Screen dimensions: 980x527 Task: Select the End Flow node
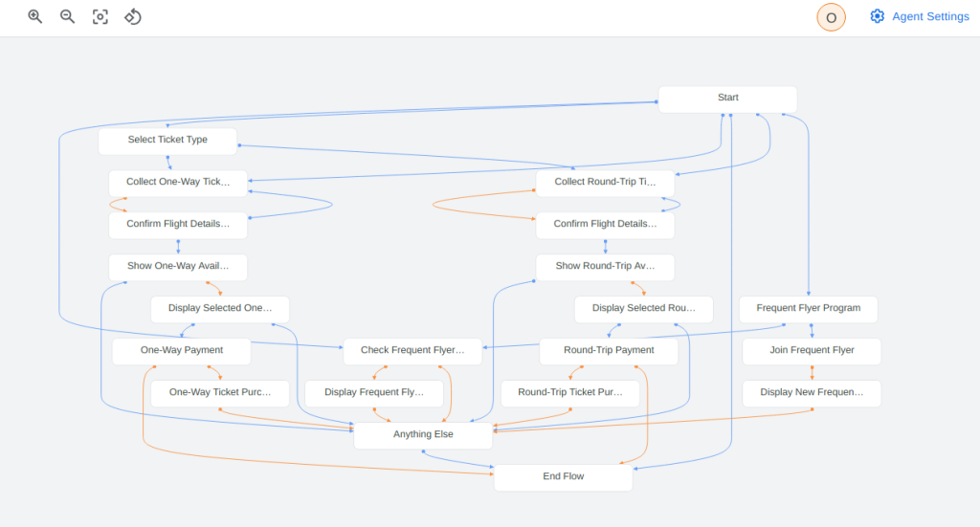tap(563, 477)
